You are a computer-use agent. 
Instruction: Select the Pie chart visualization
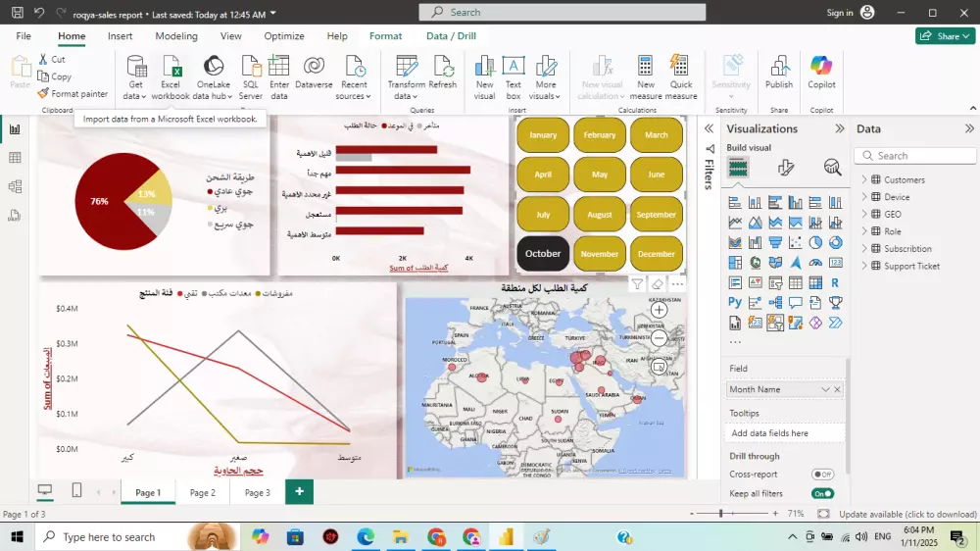(815, 243)
